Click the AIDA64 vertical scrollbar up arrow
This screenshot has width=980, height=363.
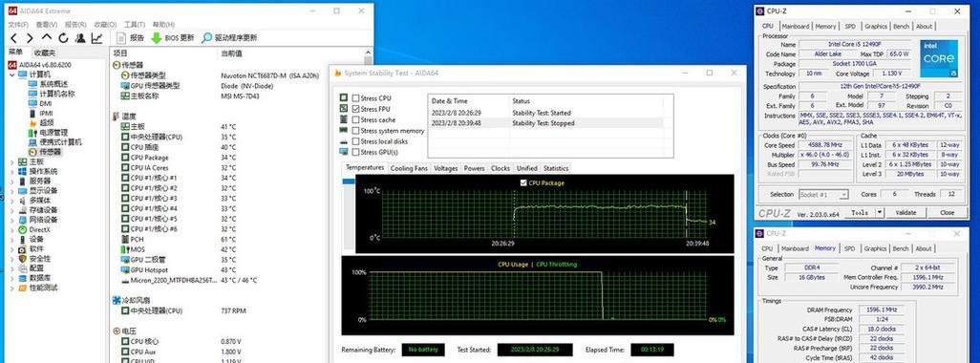point(368,53)
